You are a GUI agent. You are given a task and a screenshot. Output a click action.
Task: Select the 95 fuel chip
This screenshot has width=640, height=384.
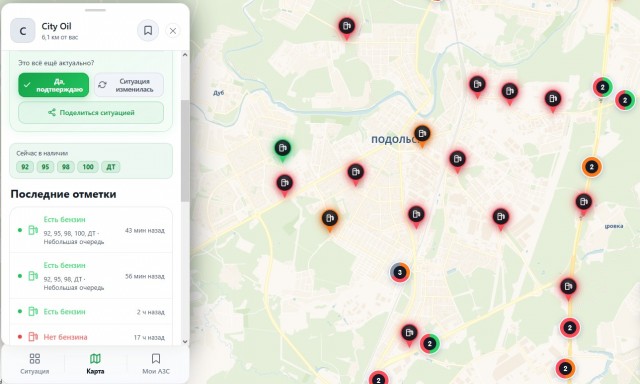point(45,167)
